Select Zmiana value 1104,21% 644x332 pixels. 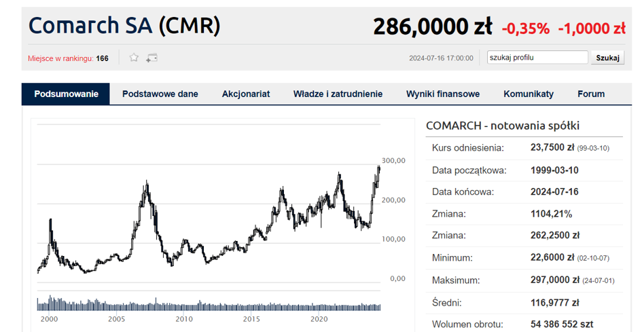(x=551, y=214)
